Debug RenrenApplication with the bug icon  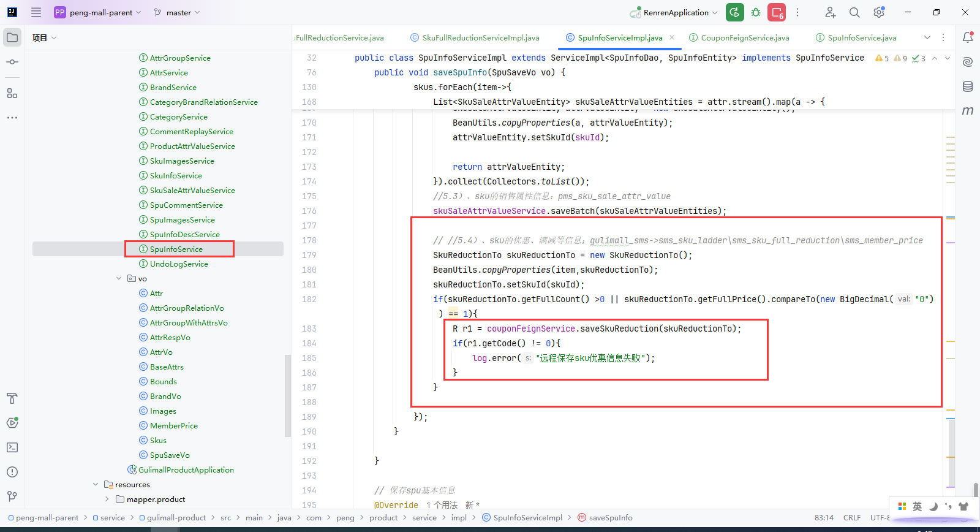tap(756, 12)
